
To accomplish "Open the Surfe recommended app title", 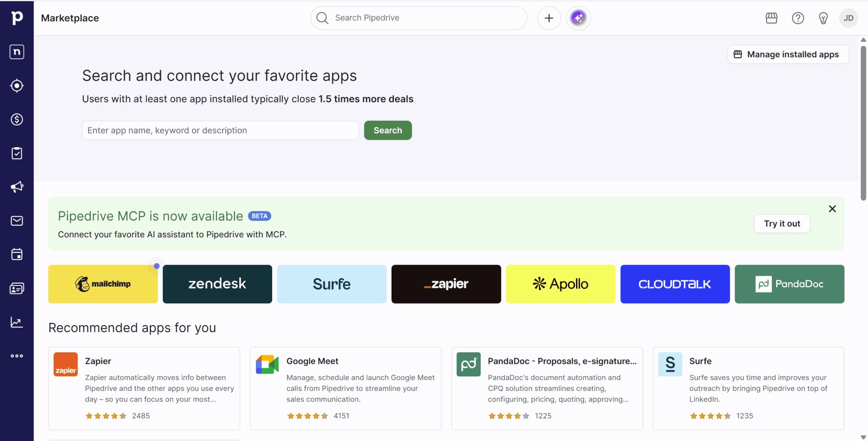I will [x=700, y=361].
